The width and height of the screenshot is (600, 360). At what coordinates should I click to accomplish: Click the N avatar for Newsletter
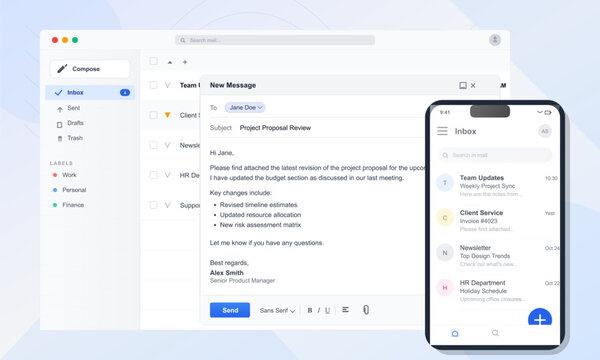pos(445,253)
